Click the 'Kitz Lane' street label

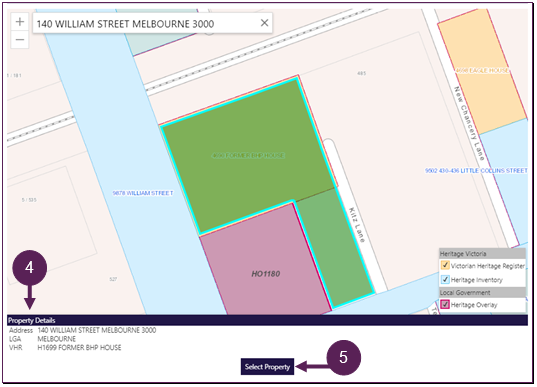pos(357,225)
